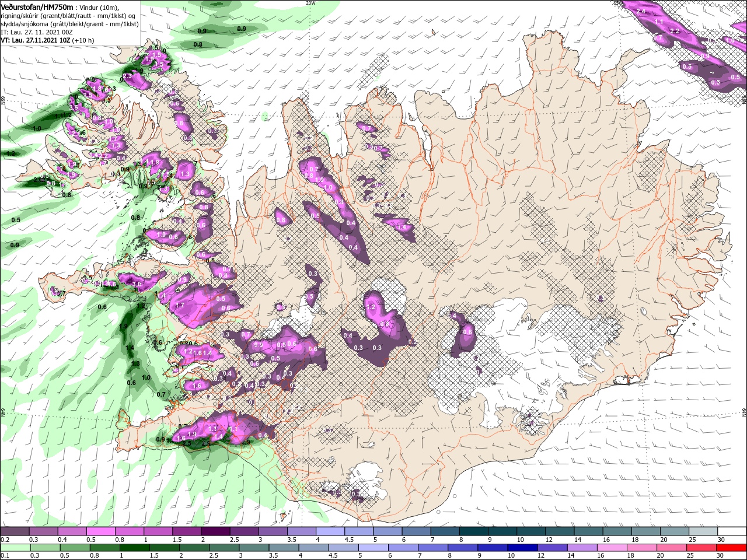Click the 30 label on the snow scale
747x560 pixels.
721,540
